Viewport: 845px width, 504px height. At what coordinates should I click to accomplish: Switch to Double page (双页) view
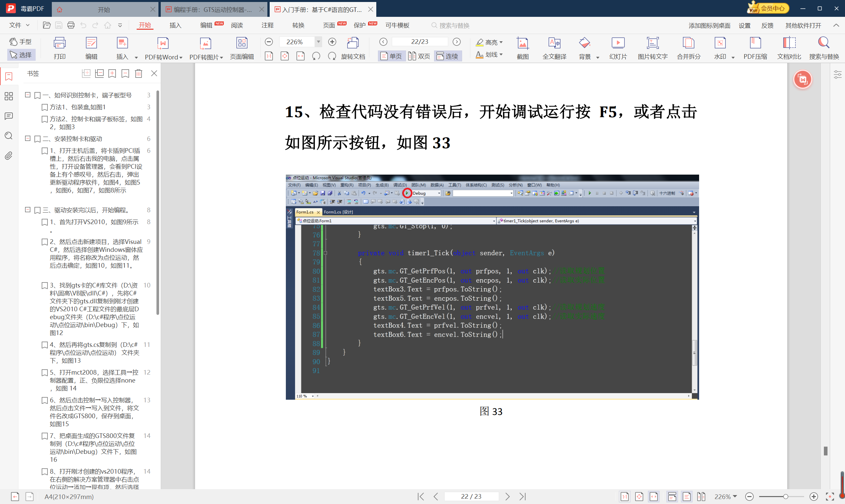click(419, 56)
